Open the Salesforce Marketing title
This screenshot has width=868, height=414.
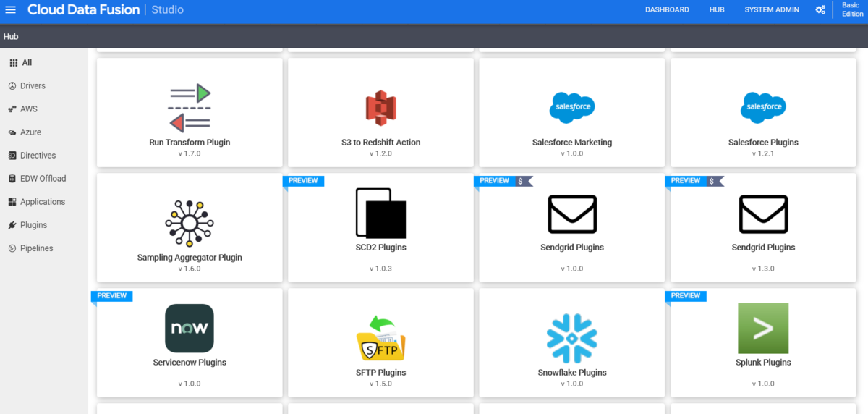click(x=572, y=143)
